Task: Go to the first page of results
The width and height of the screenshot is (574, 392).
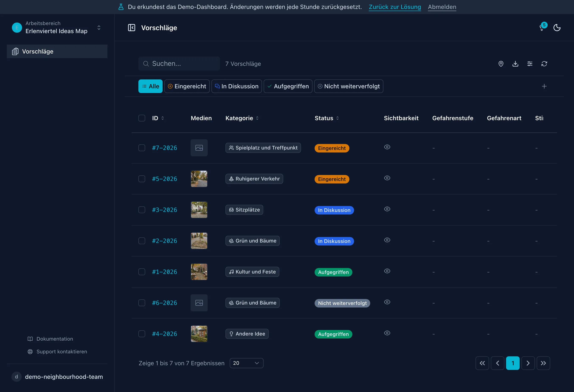Action: [x=482, y=363]
